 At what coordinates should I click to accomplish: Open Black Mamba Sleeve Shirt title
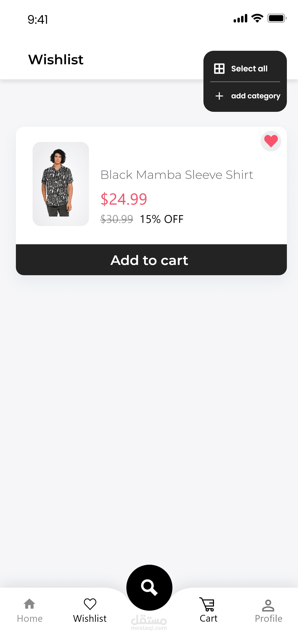point(177,175)
